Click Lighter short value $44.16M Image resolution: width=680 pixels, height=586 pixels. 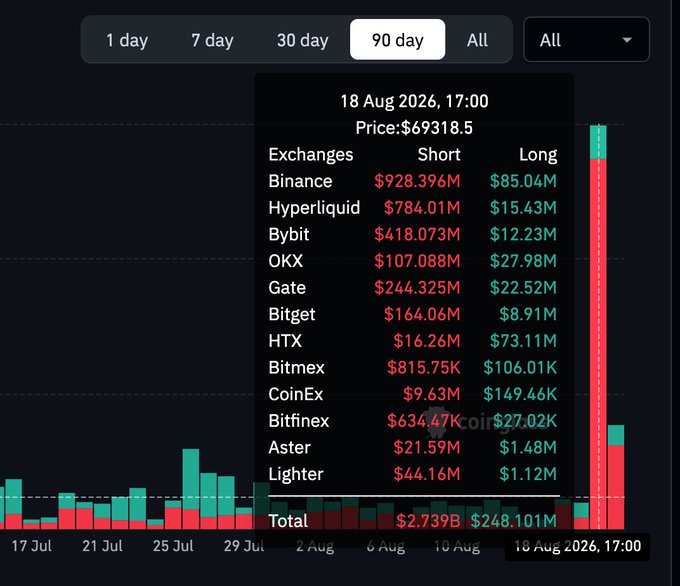click(427, 474)
